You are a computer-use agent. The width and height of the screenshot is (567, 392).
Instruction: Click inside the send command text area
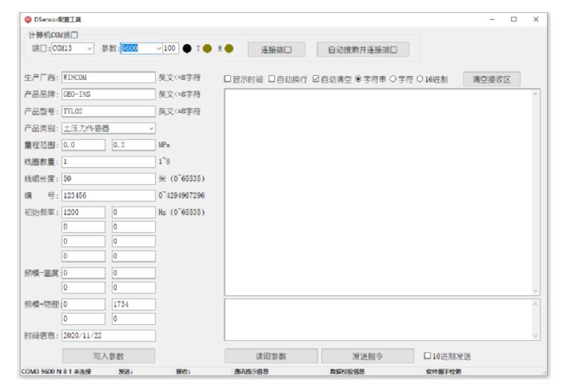[378, 320]
